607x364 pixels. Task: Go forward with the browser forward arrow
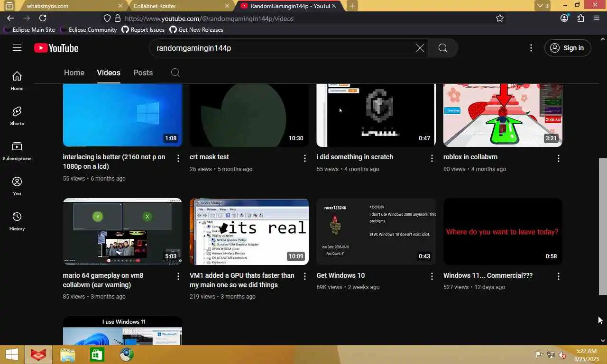point(27,18)
